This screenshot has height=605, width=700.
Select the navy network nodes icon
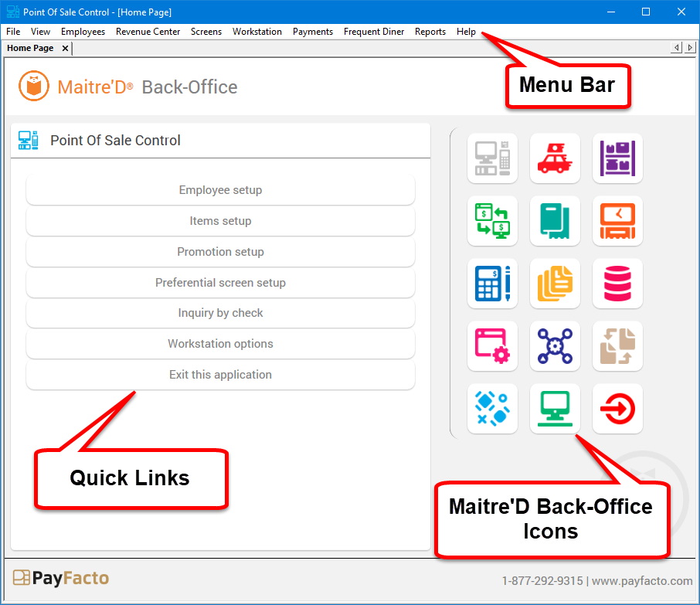(555, 346)
